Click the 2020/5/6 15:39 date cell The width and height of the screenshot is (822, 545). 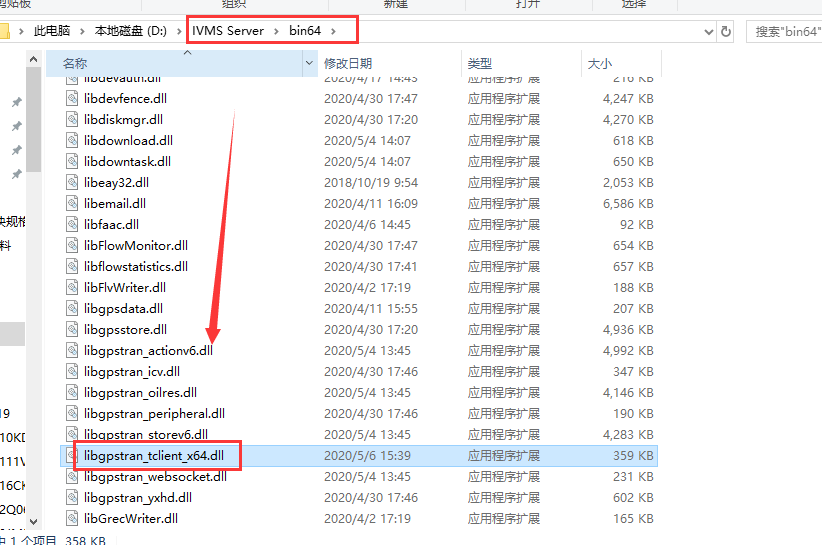[x=367, y=455]
